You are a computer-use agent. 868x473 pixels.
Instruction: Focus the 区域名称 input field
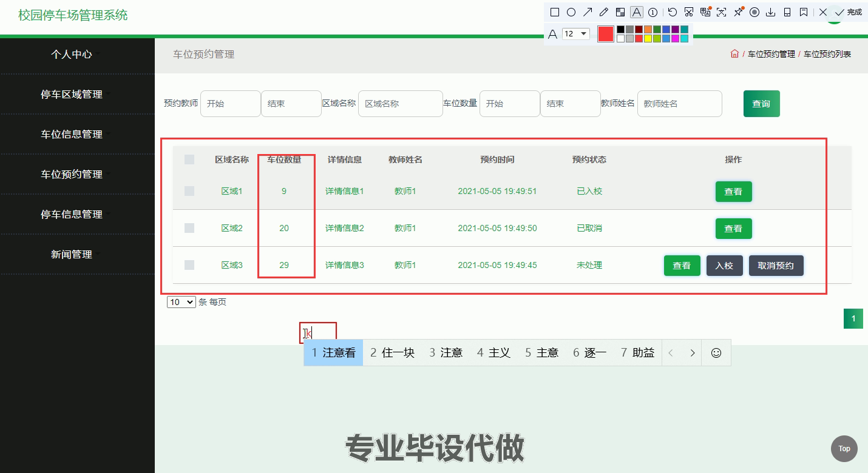coord(401,104)
